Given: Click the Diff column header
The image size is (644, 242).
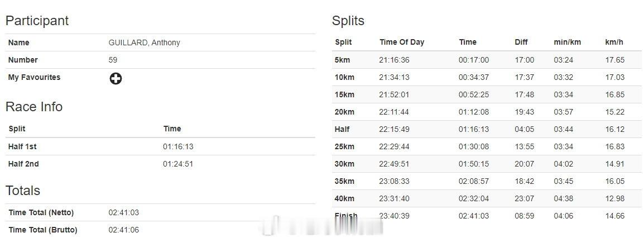Looking at the screenshot, I should coord(521,42).
